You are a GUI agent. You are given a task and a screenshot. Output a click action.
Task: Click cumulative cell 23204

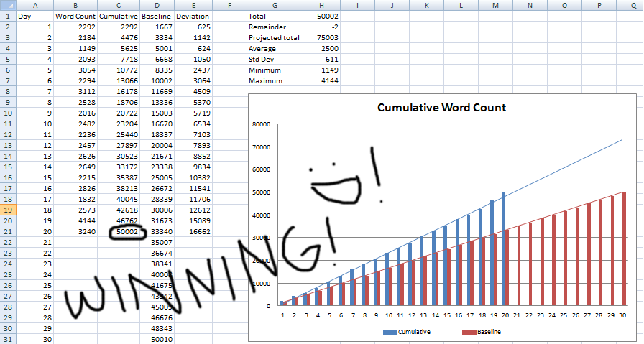tap(119, 124)
